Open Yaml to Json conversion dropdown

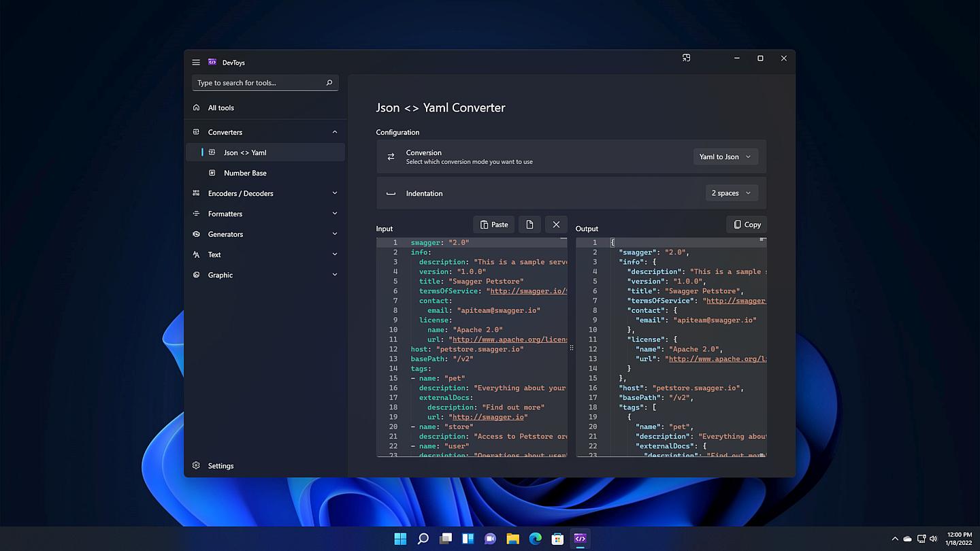[x=725, y=156]
